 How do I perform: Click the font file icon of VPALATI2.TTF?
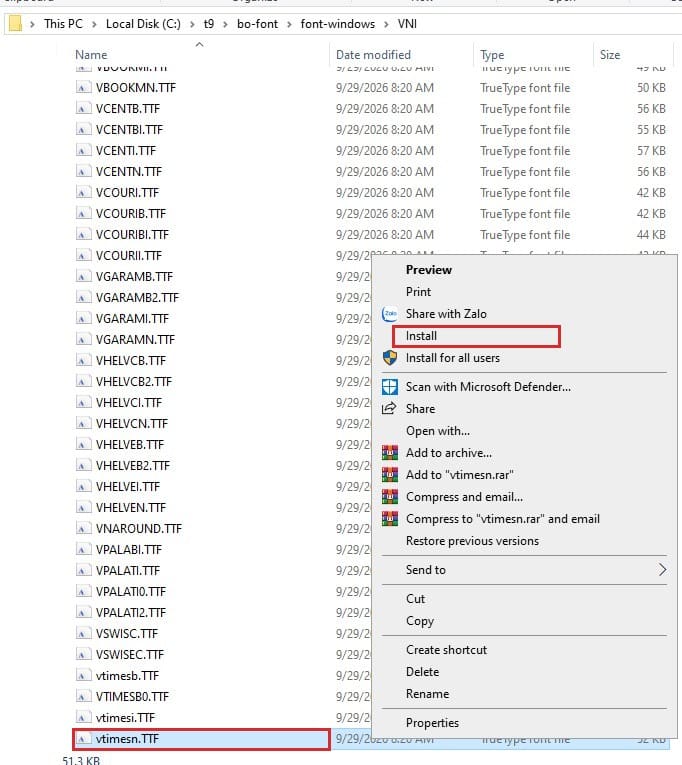83,612
